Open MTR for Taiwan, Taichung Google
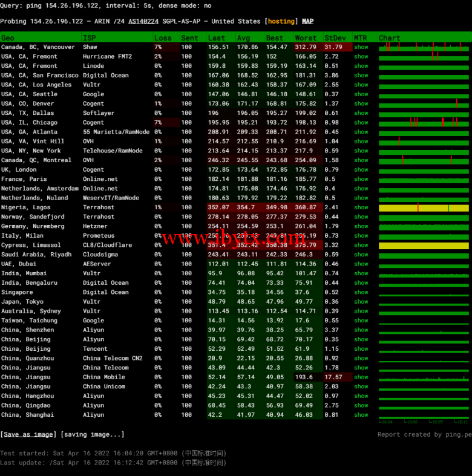The width and height of the screenshot is (472, 476). pyautogui.click(x=361, y=321)
